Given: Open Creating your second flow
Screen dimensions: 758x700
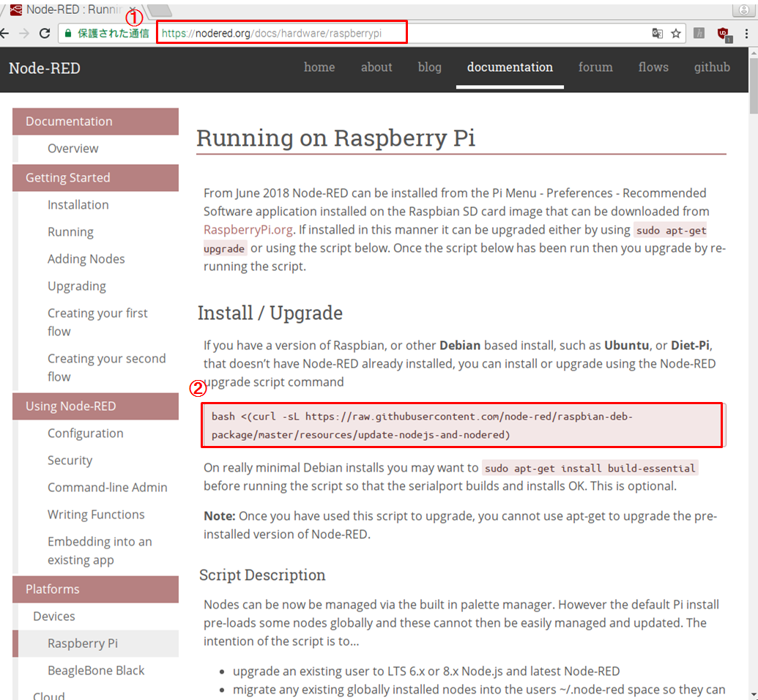Looking at the screenshot, I should [x=107, y=368].
